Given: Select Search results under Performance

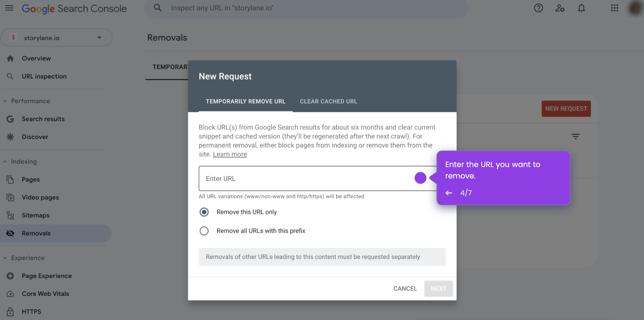Looking at the screenshot, I should point(43,119).
